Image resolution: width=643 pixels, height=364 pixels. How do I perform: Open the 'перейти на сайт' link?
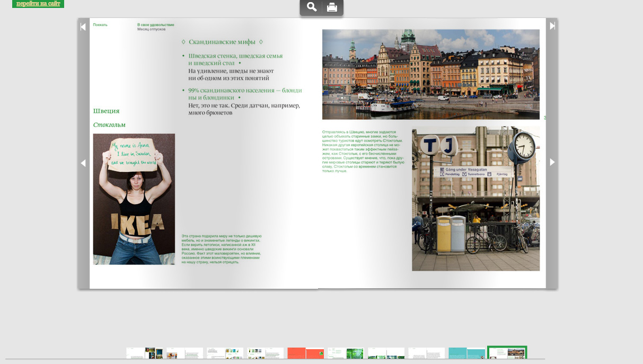[x=38, y=4]
